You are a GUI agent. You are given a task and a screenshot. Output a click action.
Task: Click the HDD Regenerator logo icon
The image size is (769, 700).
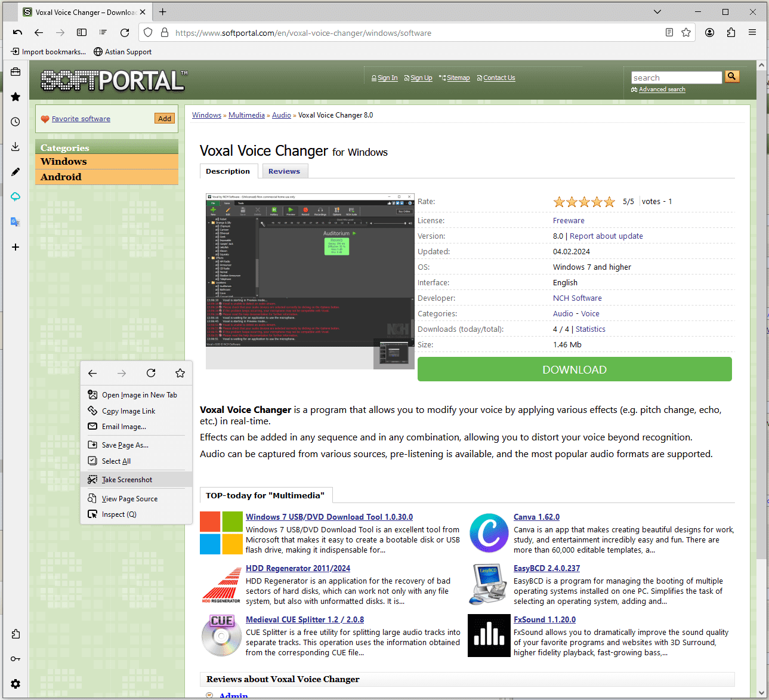tap(221, 584)
